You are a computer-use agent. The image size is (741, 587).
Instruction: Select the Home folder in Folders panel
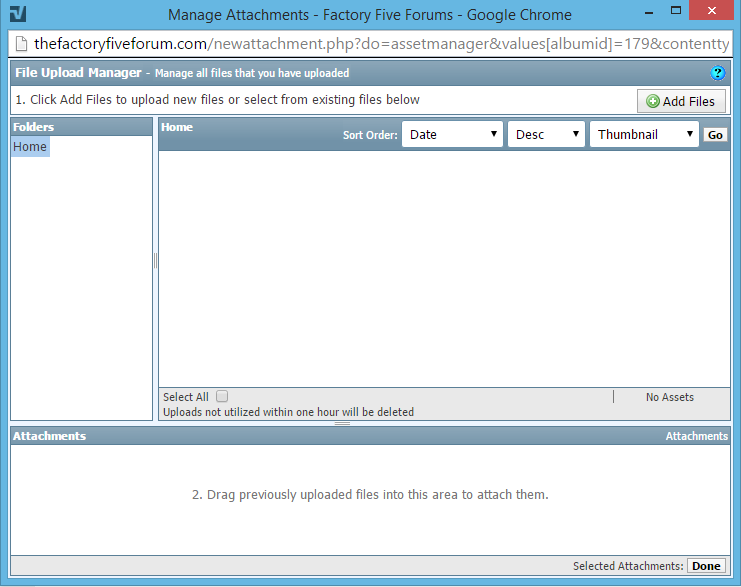[30, 147]
